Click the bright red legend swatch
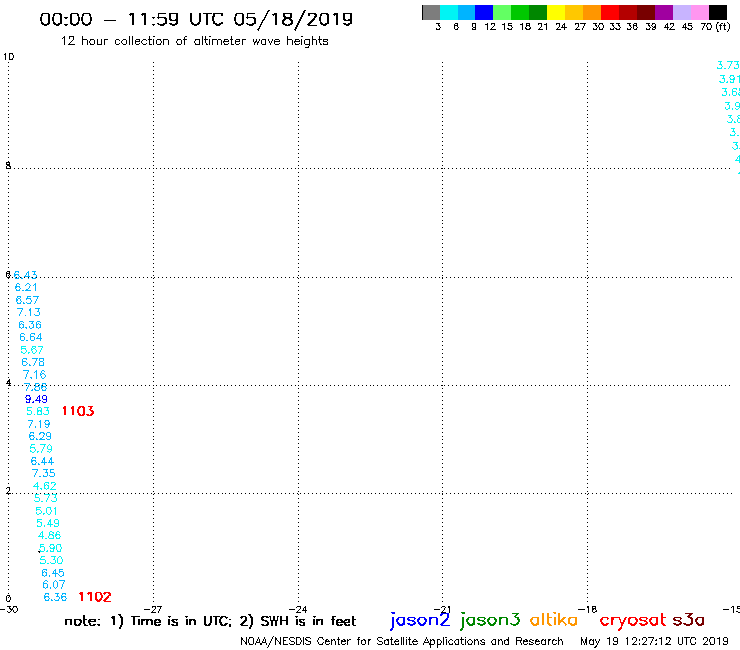This screenshot has width=740, height=650. coord(610,12)
